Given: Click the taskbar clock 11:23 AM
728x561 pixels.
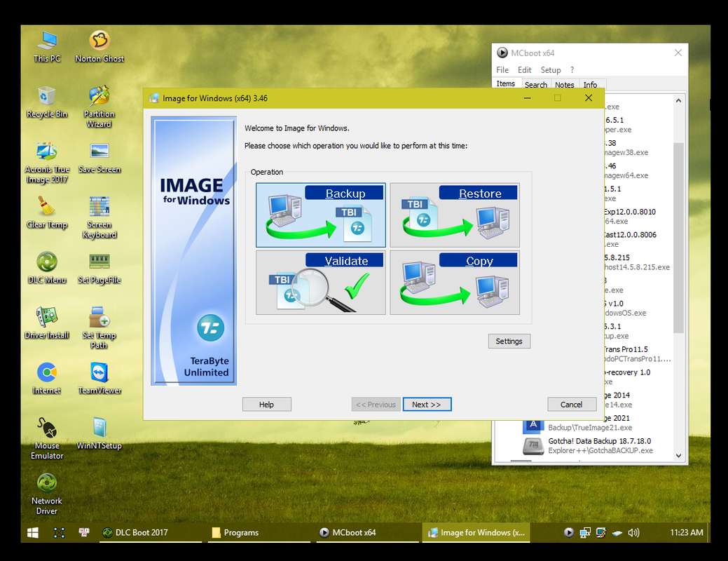Looking at the screenshot, I should coord(686,533).
